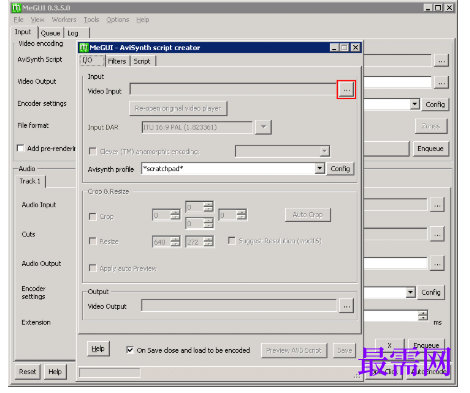Image resolution: width=470 pixels, height=393 pixels.
Task: Click the audio delay ms stepper
Action: point(423,315)
